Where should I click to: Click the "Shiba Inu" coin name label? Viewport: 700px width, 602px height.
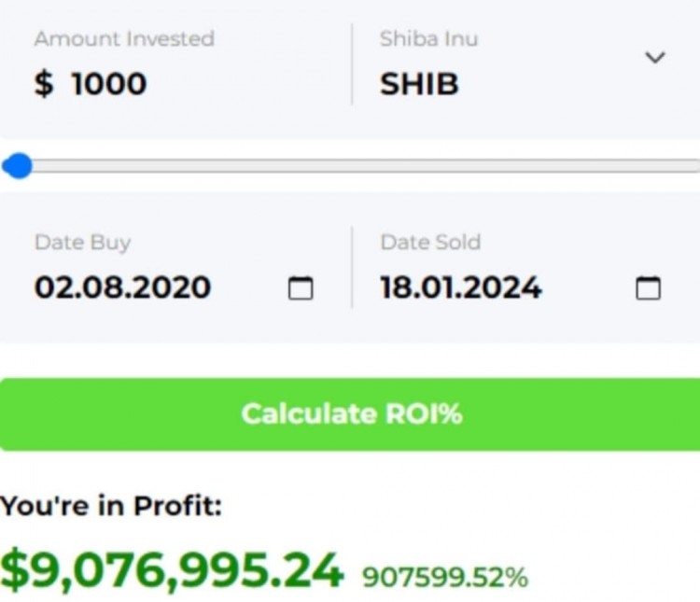429,38
